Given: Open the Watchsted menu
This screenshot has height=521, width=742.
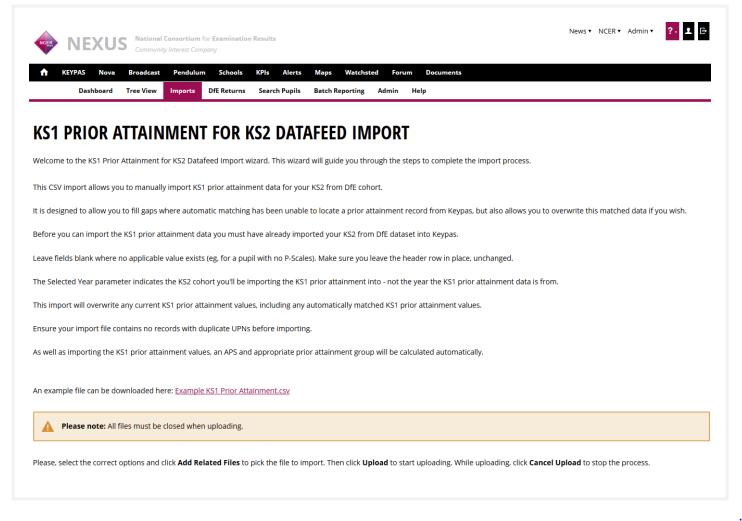Looking at the screenshot, I should [362, 72].
